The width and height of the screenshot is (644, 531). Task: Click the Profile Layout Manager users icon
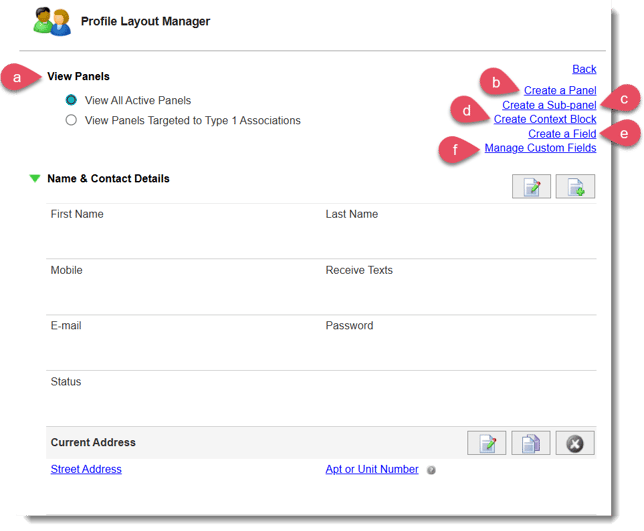point(52,21)
